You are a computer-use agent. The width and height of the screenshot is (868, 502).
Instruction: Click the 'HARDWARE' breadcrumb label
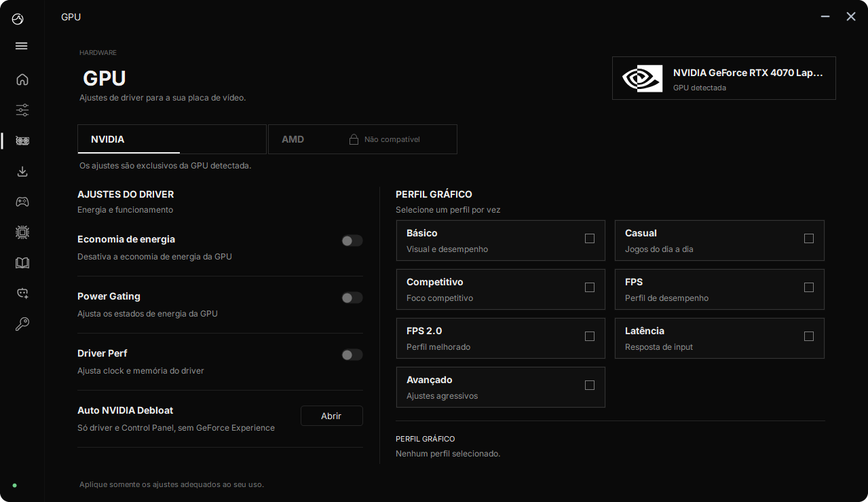[x=98, y=52]
